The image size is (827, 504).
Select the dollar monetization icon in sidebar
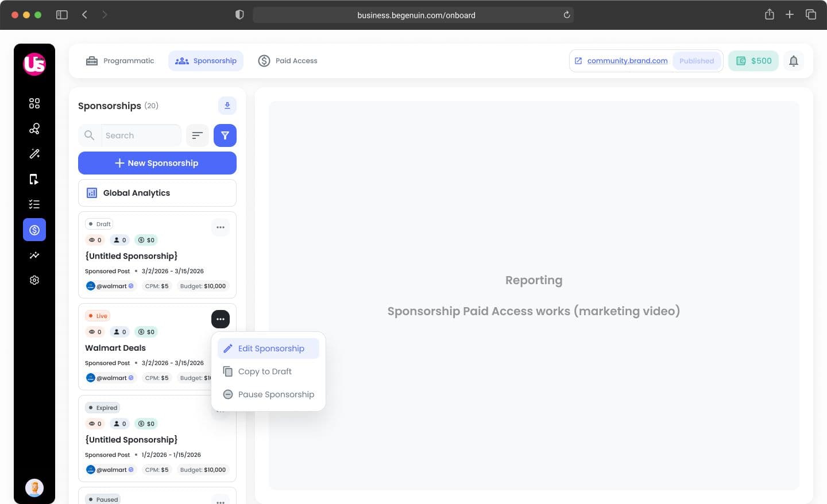pos(34,230)
